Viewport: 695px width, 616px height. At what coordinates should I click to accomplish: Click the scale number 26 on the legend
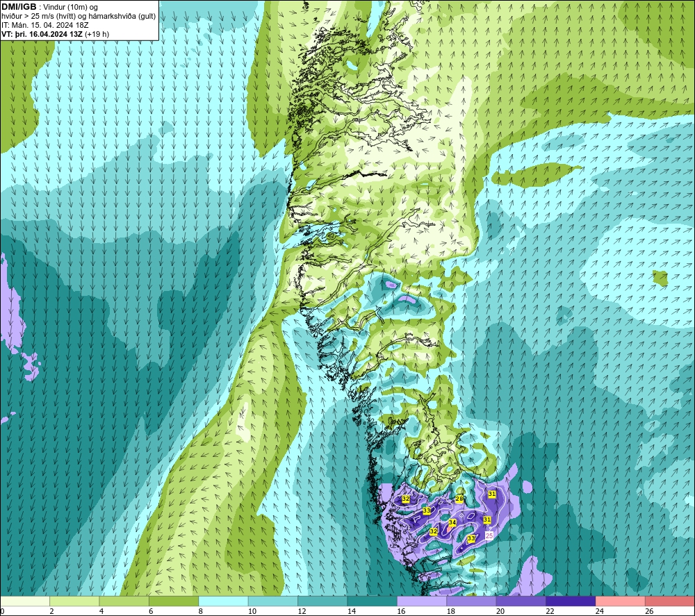(x=649, y=611)
